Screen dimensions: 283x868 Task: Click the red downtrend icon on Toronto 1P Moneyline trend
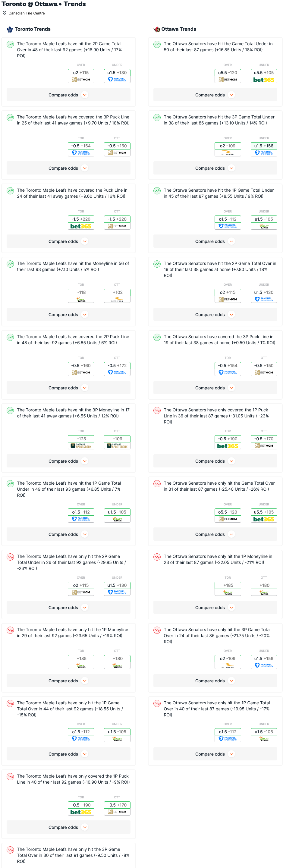click(x=11, y=630)
